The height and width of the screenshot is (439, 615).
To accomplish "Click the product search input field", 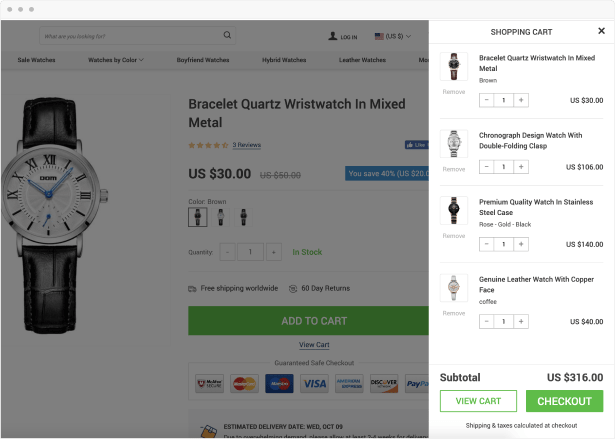I will [x=130, y=36].
